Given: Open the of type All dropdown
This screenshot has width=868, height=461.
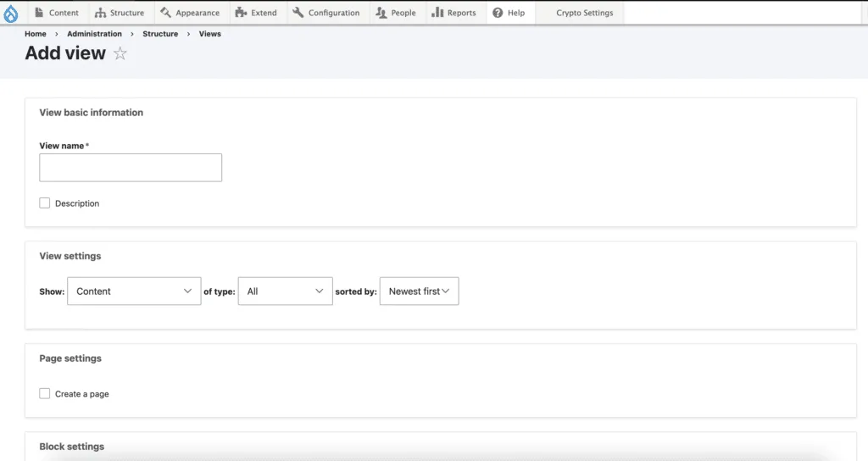Looking at the screenshot, I should [x=285, y=292].
